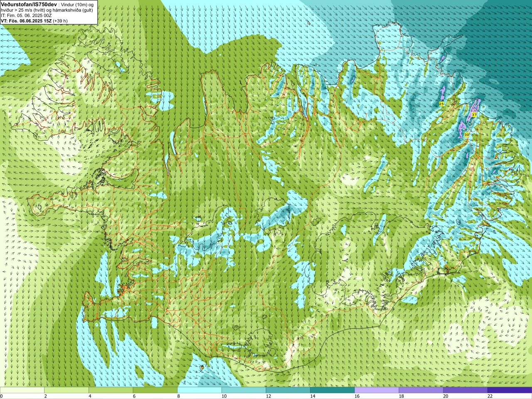Click the legend tick label 20
This screenshot has width=532, height=399.
446,396
